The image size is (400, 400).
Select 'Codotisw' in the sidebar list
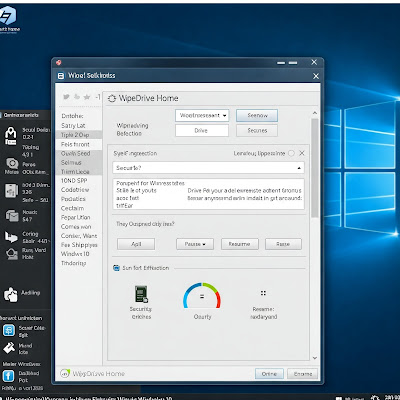(75, 190)
